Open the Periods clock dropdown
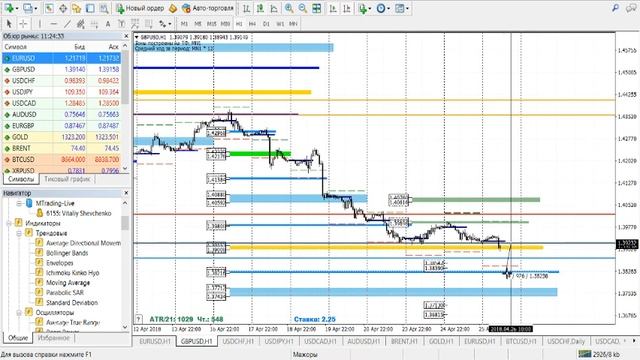The height and width of the screenshot is (360, 640). 383,8
